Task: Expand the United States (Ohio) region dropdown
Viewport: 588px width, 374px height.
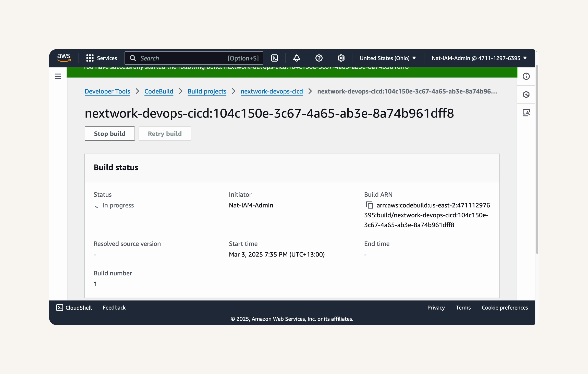Action: [x=388, y=58]
